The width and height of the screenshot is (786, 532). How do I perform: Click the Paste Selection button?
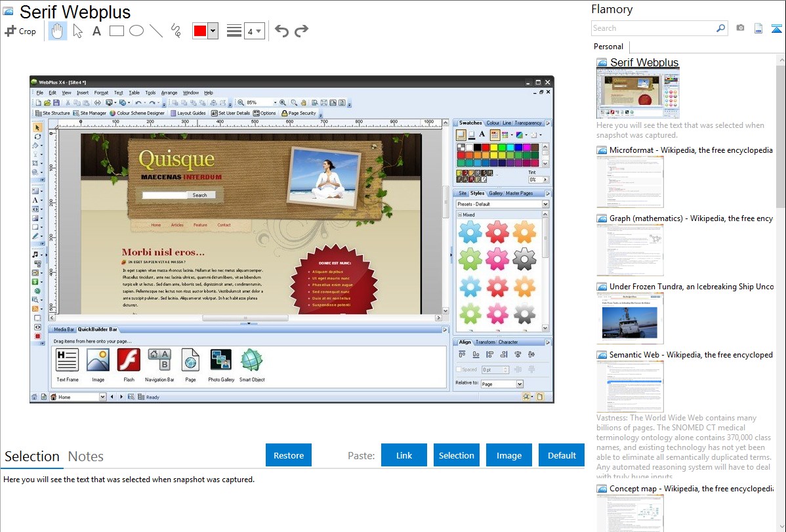pyautogui.click(x=457, y=455)
